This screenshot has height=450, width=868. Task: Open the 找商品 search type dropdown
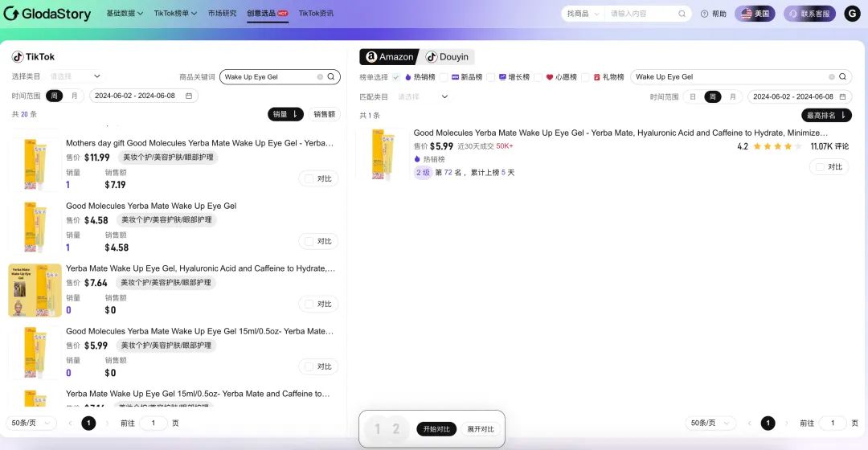point(583,14)
